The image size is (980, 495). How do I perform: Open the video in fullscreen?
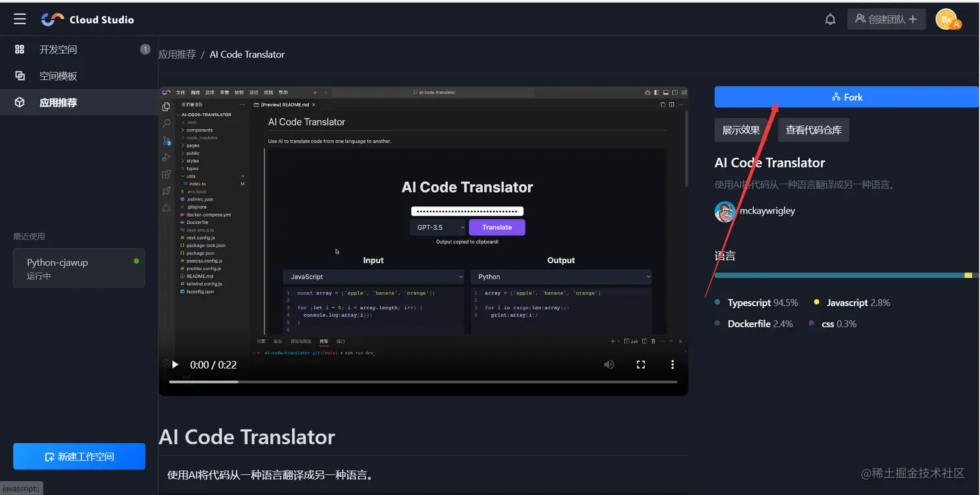pyautogui.click(x=641, y=365)
